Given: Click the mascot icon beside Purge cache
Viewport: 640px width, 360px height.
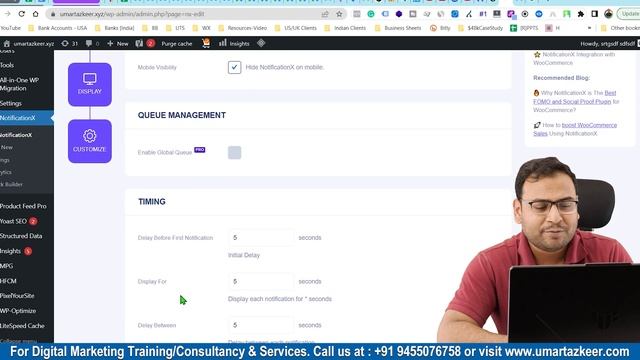Looking at the screenshot, I should click(206, 43).
